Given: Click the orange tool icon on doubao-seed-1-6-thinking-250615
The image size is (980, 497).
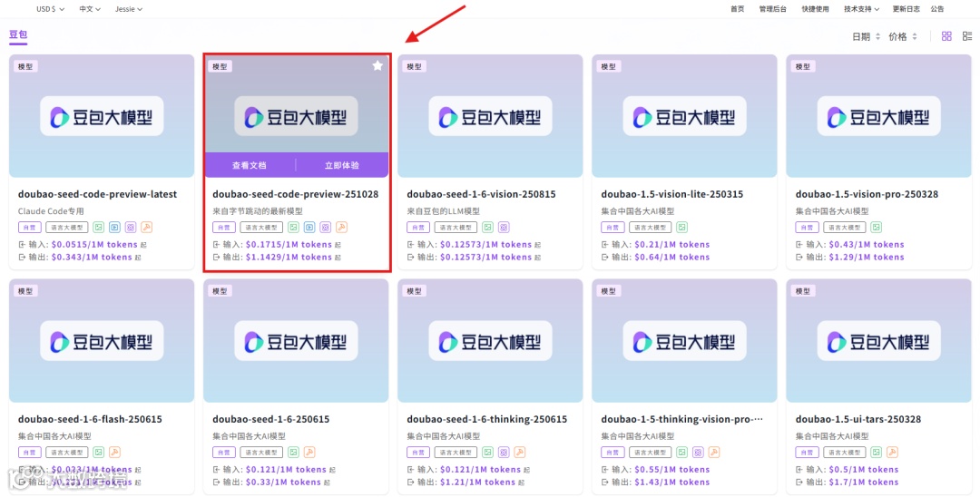Looking at the screenshot, I should (x=519, y=452).
